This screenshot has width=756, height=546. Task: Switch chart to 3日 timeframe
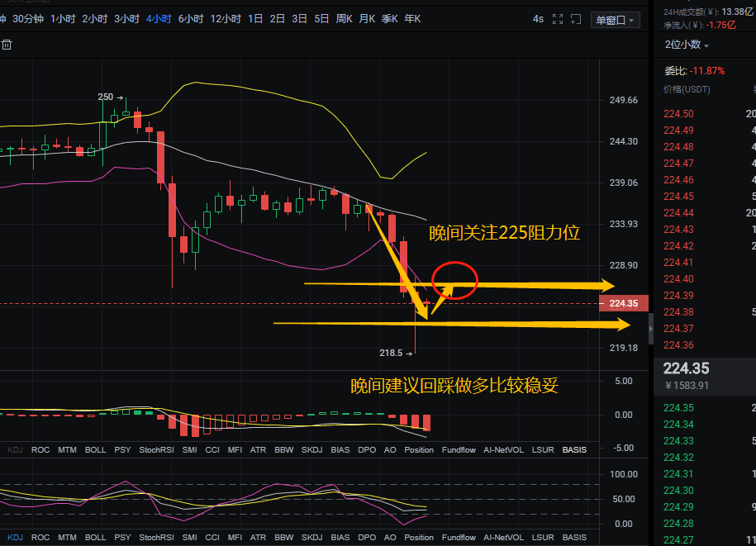point(299,19)
